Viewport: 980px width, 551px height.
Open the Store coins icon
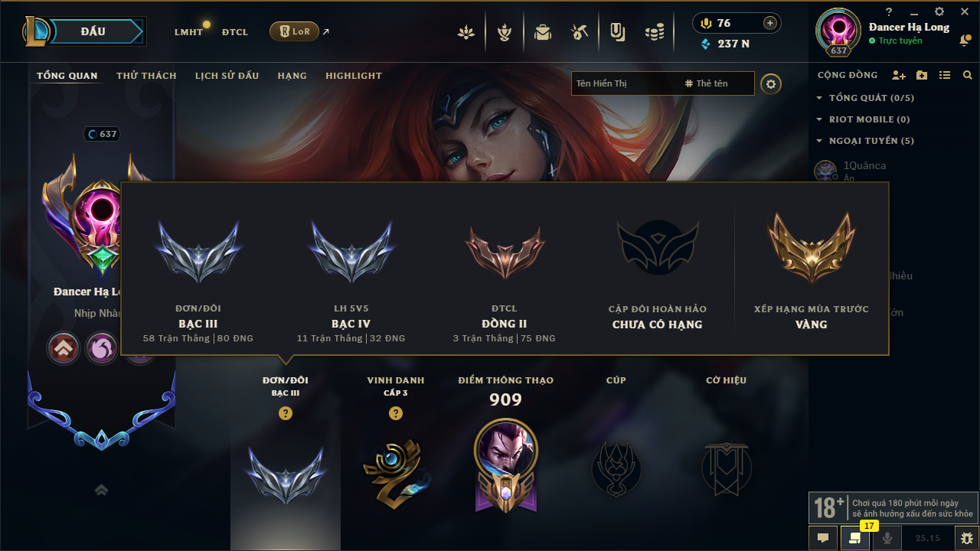(654, 32)
